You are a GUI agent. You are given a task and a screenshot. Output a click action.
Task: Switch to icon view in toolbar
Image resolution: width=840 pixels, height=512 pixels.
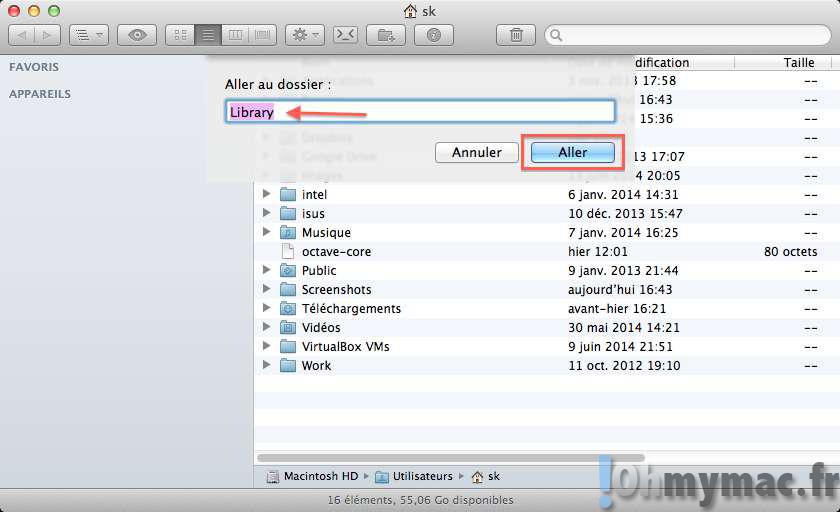(181, 35)
